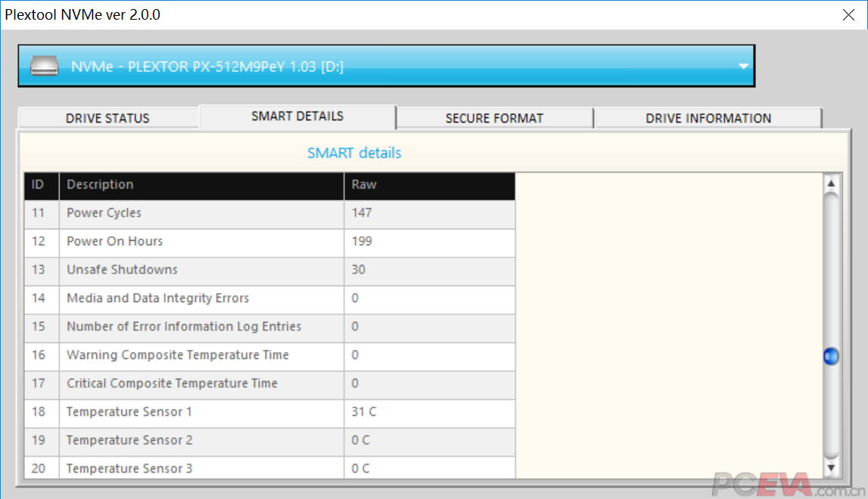Select Critical Composite Temperature Time row

click(x=269, y=384)
